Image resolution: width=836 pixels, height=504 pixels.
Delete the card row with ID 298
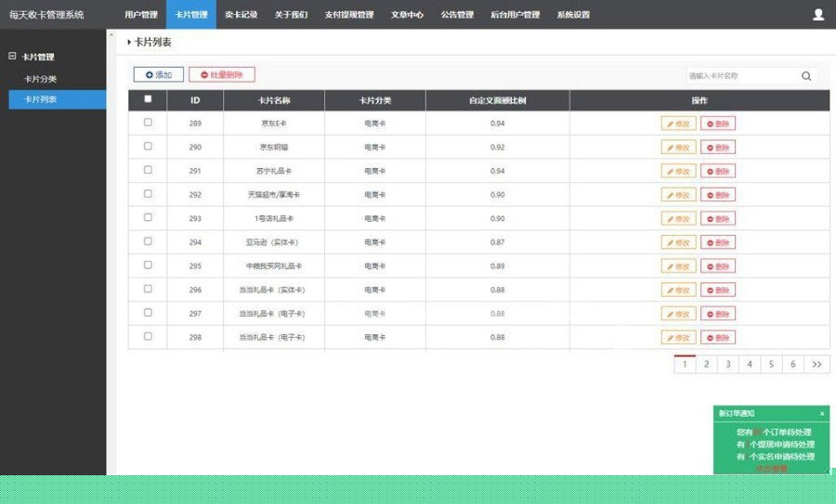(x=718, y=337)
